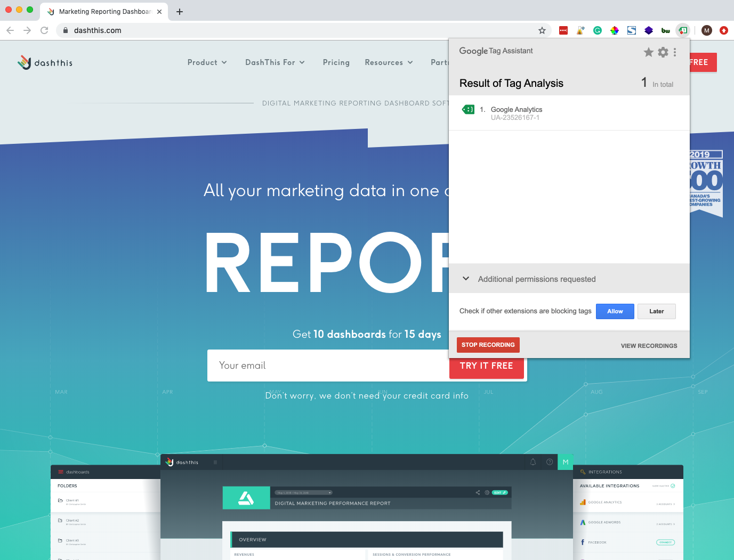
Task: Click the red update arrow icon in Chrome
Action: 724,30
